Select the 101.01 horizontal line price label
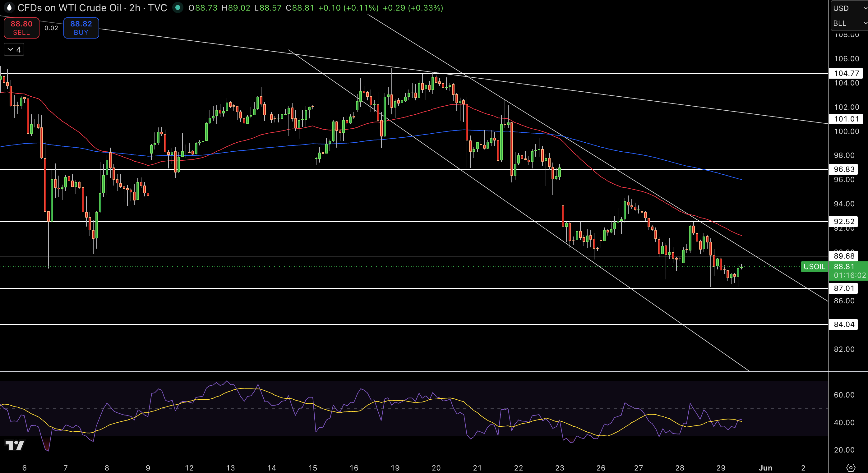Screen dimensions: 868x473 846,119
